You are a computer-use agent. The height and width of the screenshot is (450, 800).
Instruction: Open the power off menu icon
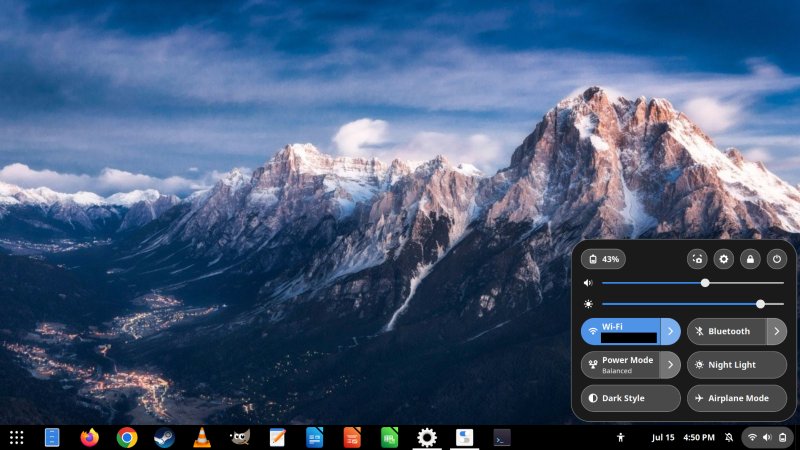coord(776,259)
